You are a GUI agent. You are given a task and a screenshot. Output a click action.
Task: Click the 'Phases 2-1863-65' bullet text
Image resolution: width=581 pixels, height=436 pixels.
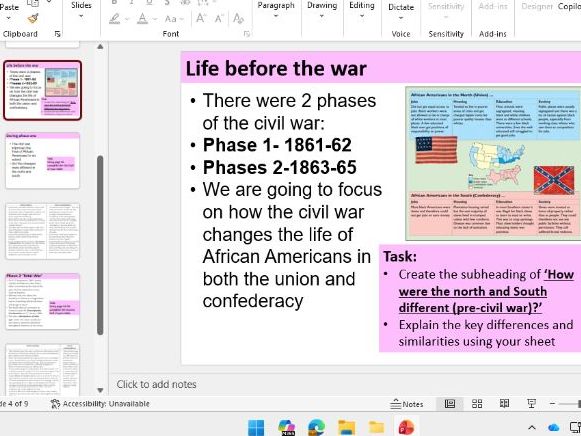click(x=280, y=167)
